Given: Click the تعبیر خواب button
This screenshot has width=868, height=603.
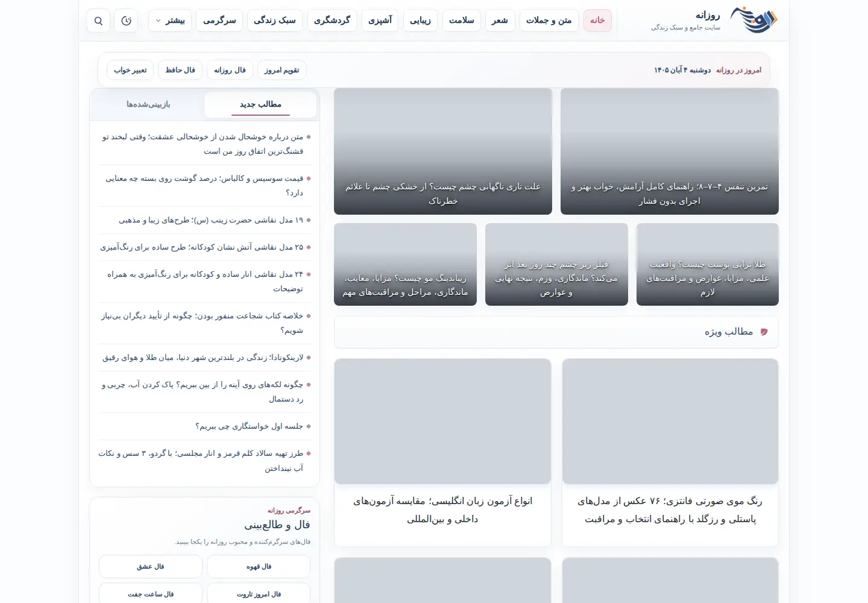Looking at the screenshot, I should click(x=130, y=70).
